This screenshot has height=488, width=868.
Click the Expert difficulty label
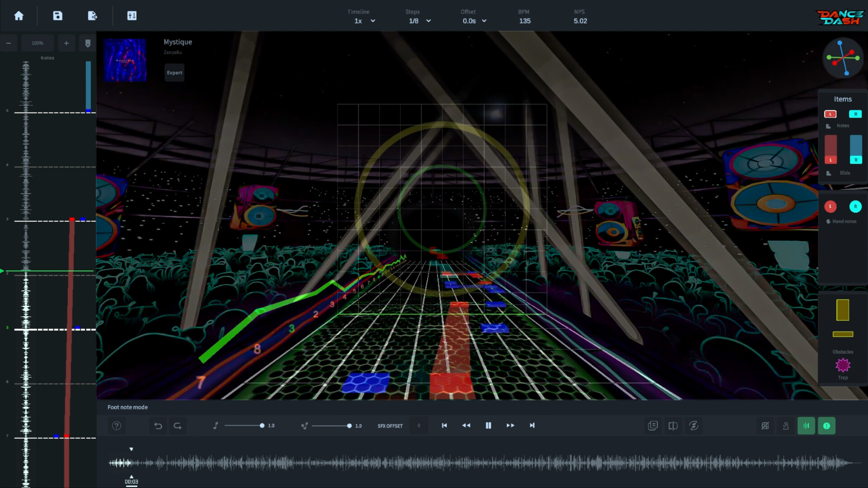(174, 72)
